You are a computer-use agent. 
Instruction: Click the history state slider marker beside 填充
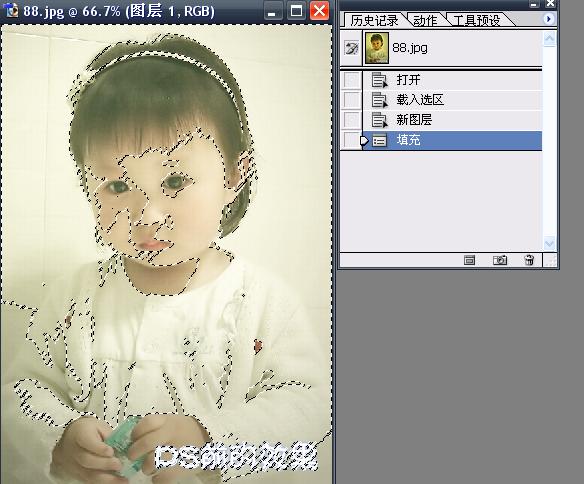pos(365,141)
